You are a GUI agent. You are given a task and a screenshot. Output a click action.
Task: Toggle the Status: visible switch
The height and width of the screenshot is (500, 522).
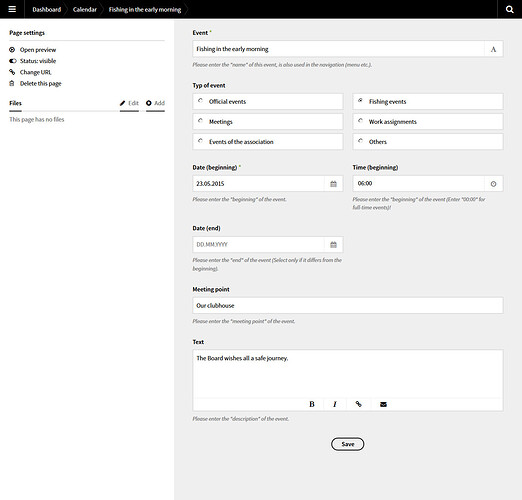13,61
